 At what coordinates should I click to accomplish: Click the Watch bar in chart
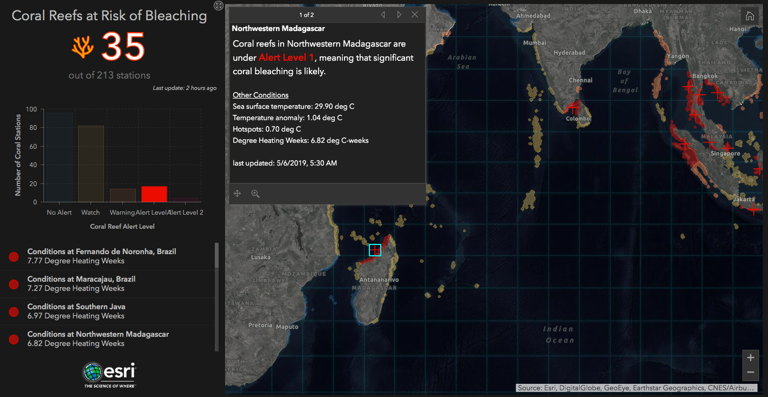[x=91, y=163]
